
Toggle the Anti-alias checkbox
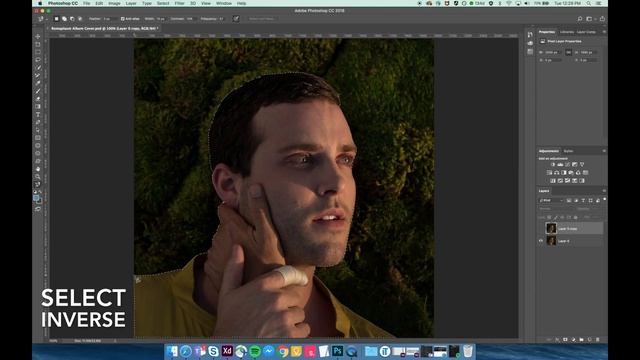122,19
